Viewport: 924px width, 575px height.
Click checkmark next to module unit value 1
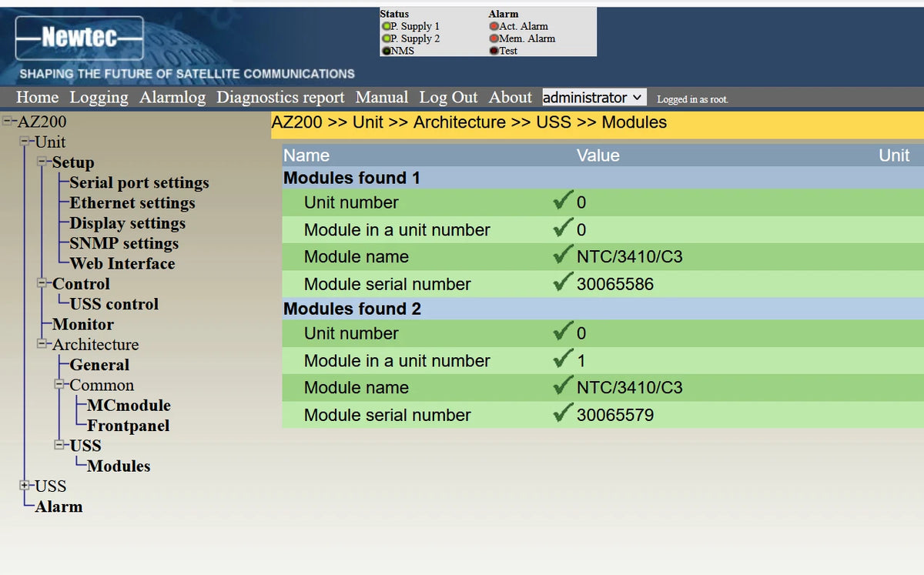coord(563,359)
